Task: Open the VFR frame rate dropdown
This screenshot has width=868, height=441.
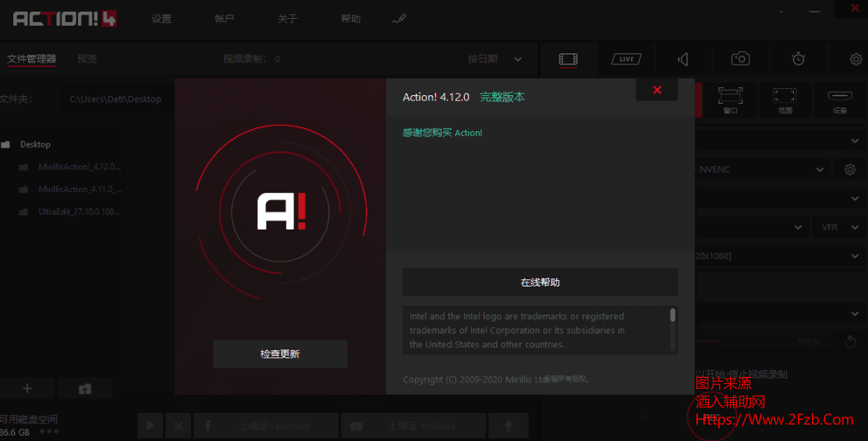Action: (x=839, y=227)
